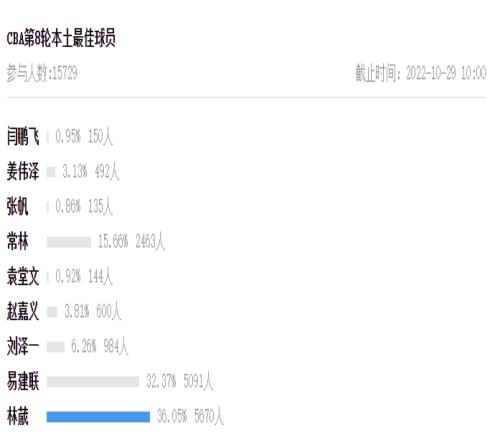Click the 6.26% bar for 刘泽一
This screenshot has width=500, height=440.
pyautogui.click(x=55, y=347)
